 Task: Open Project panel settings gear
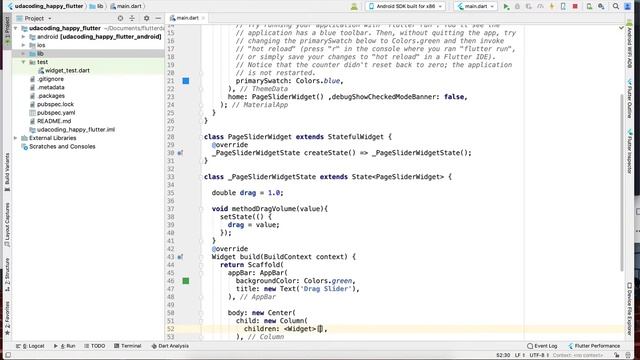(147, 18)
